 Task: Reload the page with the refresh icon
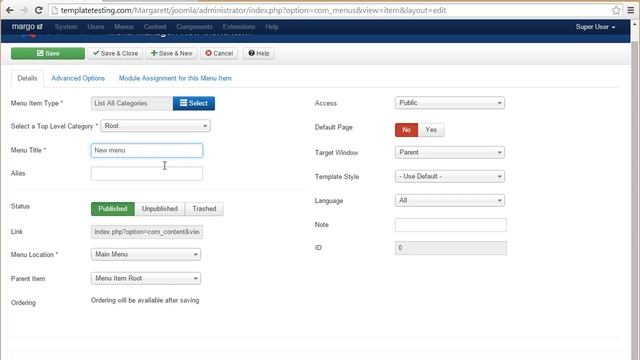coord(38,10)
